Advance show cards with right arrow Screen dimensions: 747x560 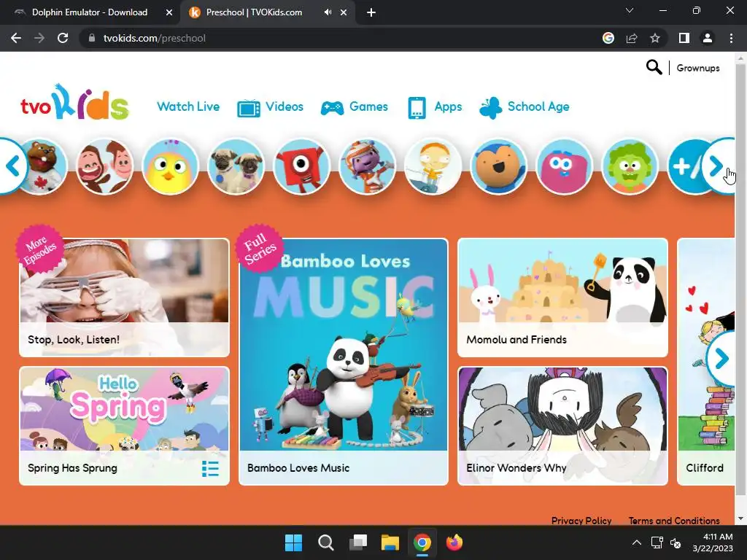721,359
